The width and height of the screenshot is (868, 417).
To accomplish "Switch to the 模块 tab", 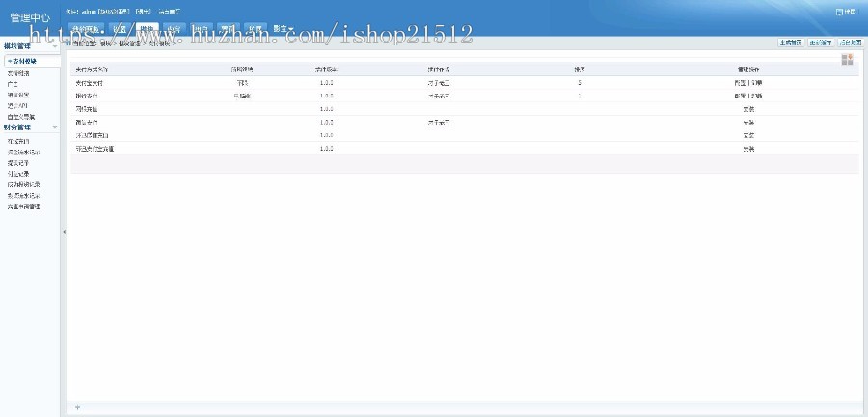I will point(147,29).
